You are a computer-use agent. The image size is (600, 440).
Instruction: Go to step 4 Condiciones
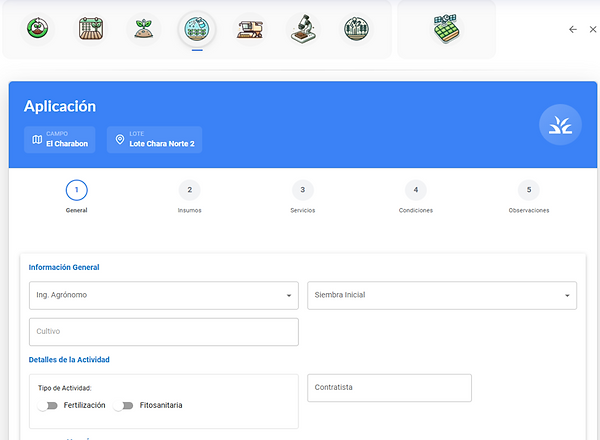tap(416, 190)
